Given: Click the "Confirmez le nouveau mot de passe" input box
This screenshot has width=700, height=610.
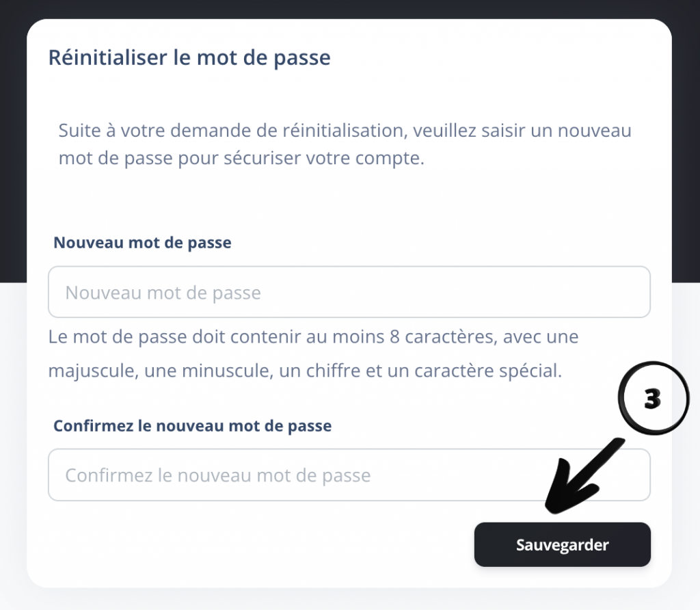Looking at the screenshot, I should (349, 475).
